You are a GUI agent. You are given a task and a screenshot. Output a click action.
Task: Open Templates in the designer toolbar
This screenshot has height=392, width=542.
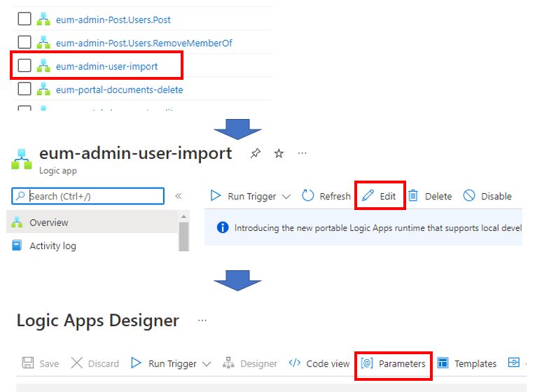pos(466,363)
